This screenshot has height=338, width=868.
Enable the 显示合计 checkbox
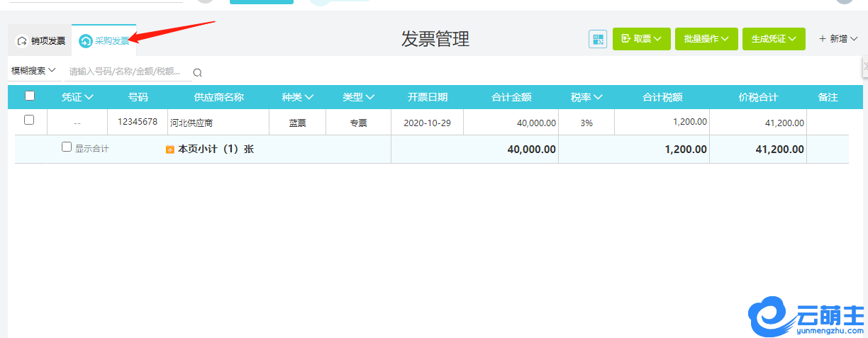(x=67, y=147)
